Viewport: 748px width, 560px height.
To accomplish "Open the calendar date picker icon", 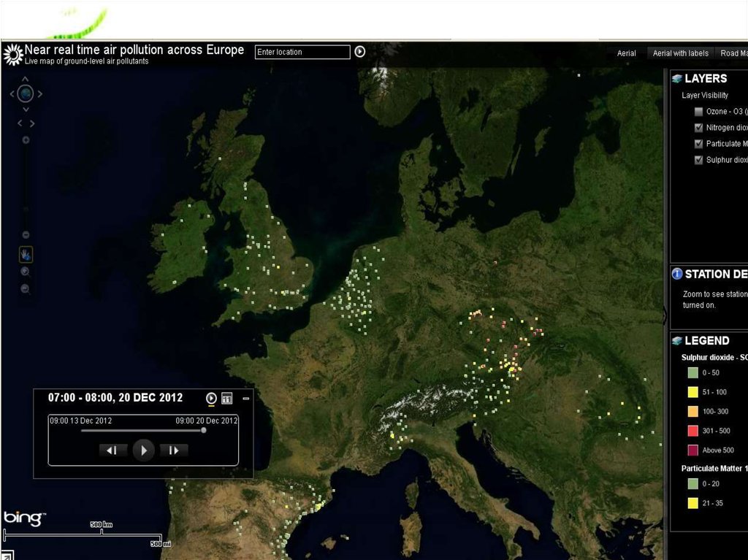I will point(226,399).
